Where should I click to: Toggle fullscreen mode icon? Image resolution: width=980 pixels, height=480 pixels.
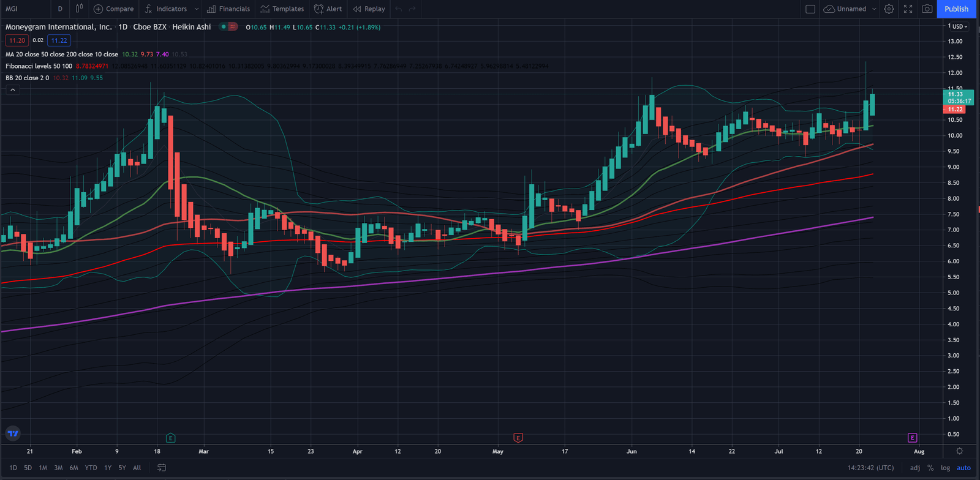pyautogui.click(x=908, y=9)
